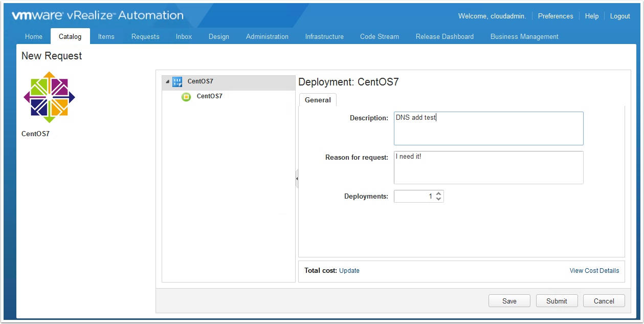
Task: Click the Deployments field label
Action: click(x=366, y=197)
